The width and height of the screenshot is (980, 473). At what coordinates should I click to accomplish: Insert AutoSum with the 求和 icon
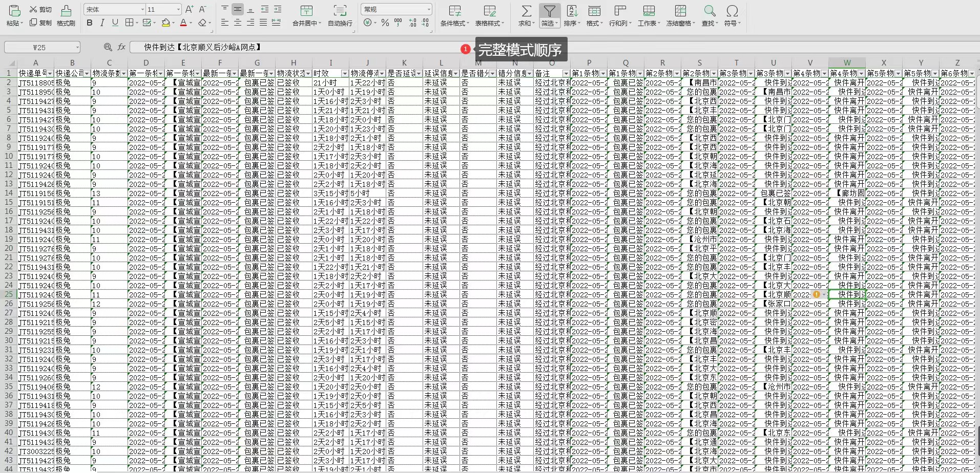coord(526,15)
